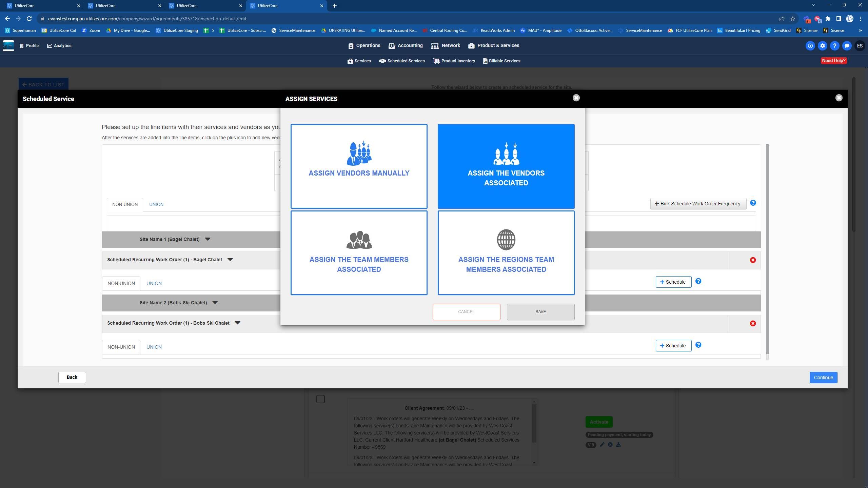This screenshot has height=488, width=868.
Task: Switch to the top UNION tab
Action: [156, 204]
